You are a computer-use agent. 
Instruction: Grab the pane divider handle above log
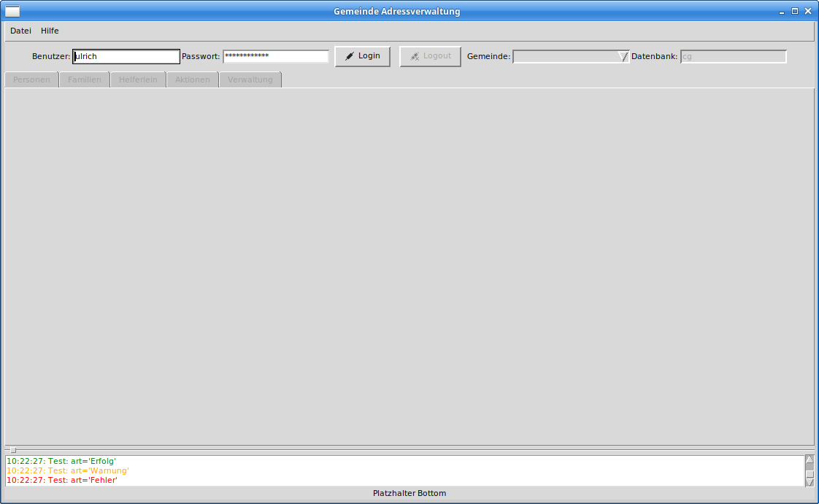coord(12,450)
